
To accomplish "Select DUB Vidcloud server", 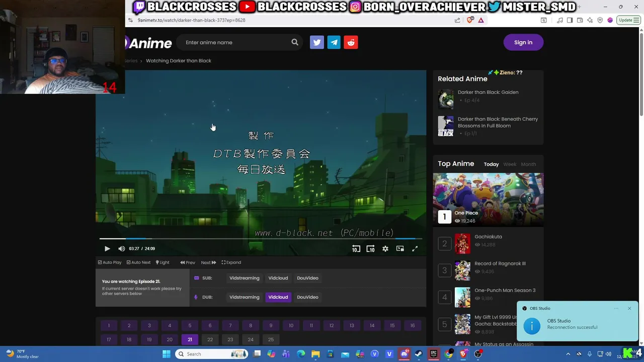I will 278,297.
